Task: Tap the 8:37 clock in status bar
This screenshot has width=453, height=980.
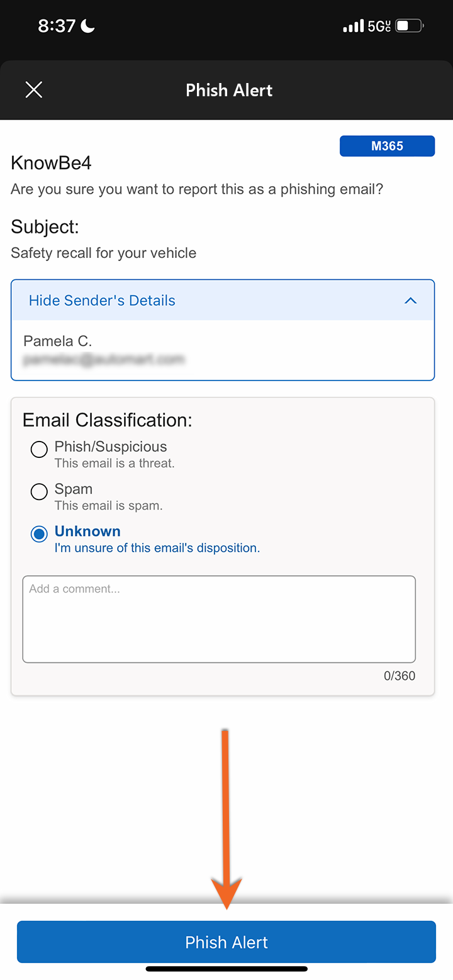Action: pyautogui.click(x=57, y=26)
